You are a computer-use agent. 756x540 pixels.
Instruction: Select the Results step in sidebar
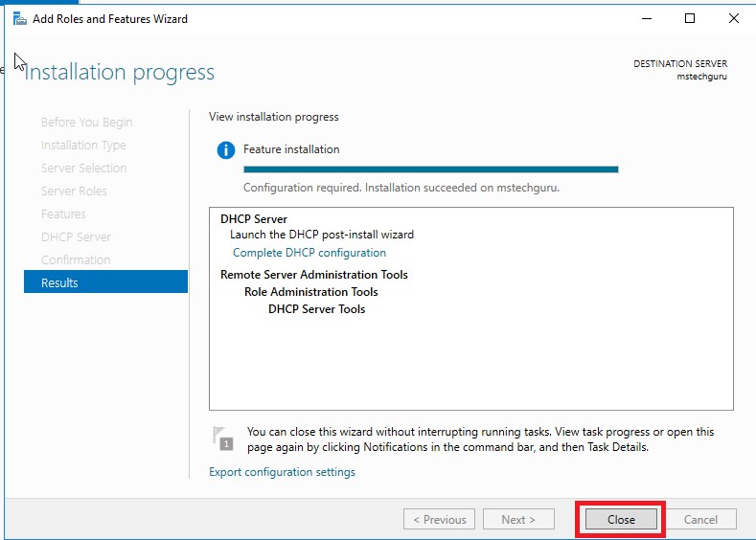point(105,281)
